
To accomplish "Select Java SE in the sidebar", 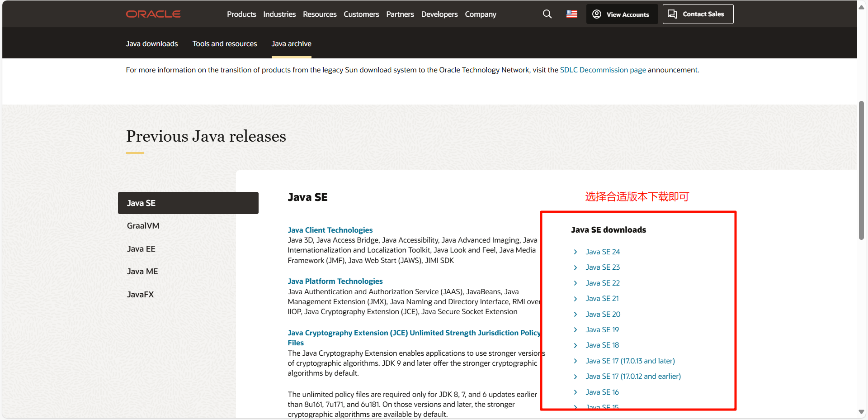I will coord(188,203).
